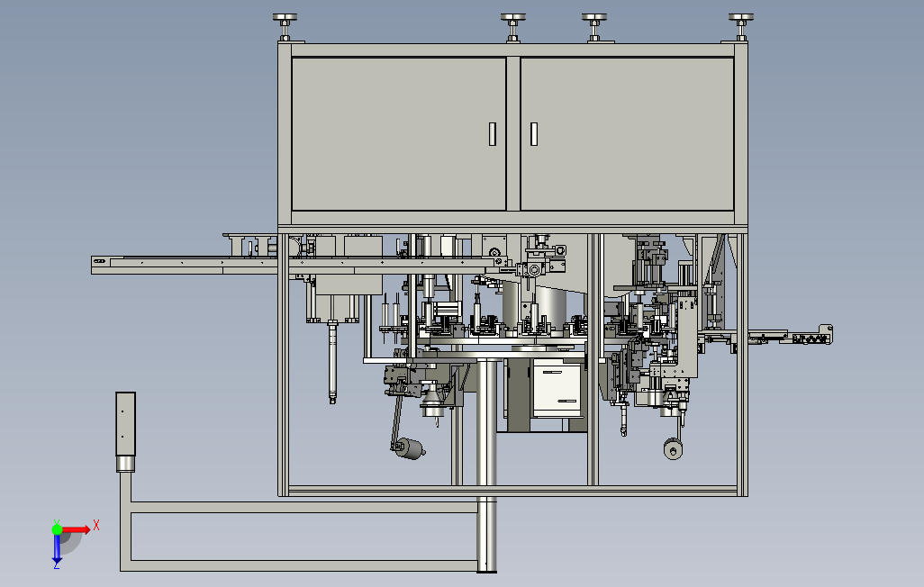Click the blue Z axis arrow on the orientation triad

(57, 548)
